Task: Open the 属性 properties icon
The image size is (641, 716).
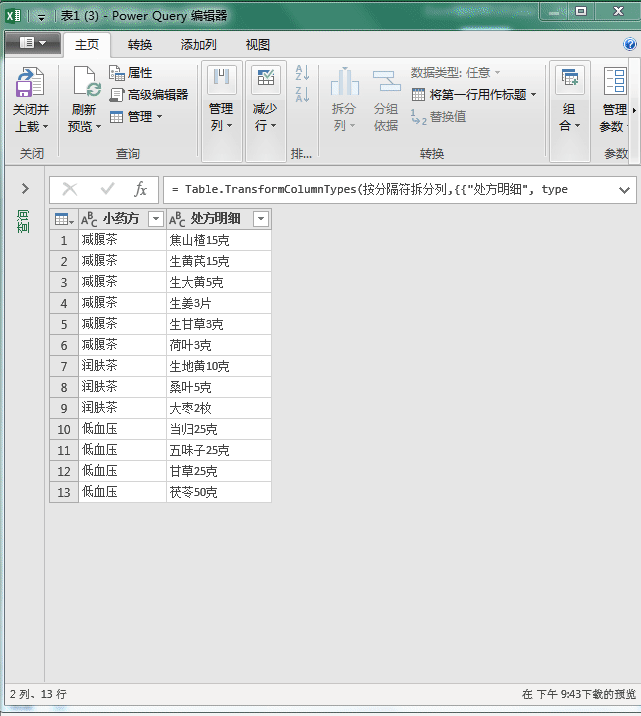Action: pos(116,73)
